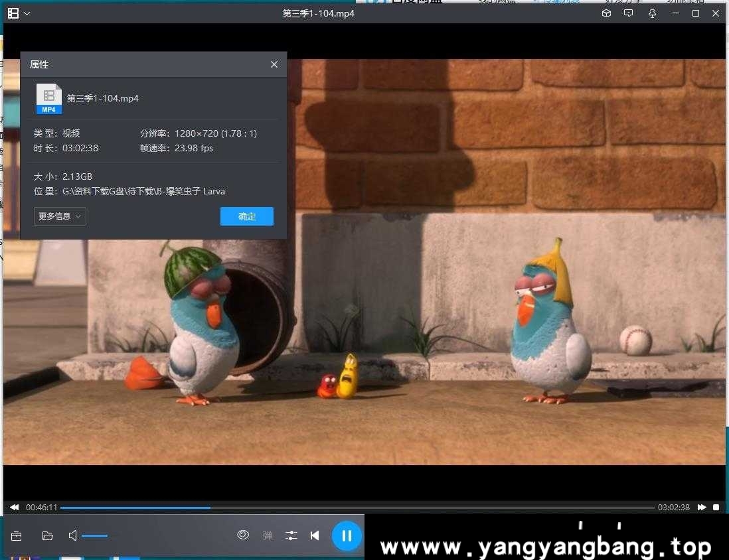This screenshot has width=729, height=560.
Task: Open the playback adjustment settings icon
Action: 291,535
